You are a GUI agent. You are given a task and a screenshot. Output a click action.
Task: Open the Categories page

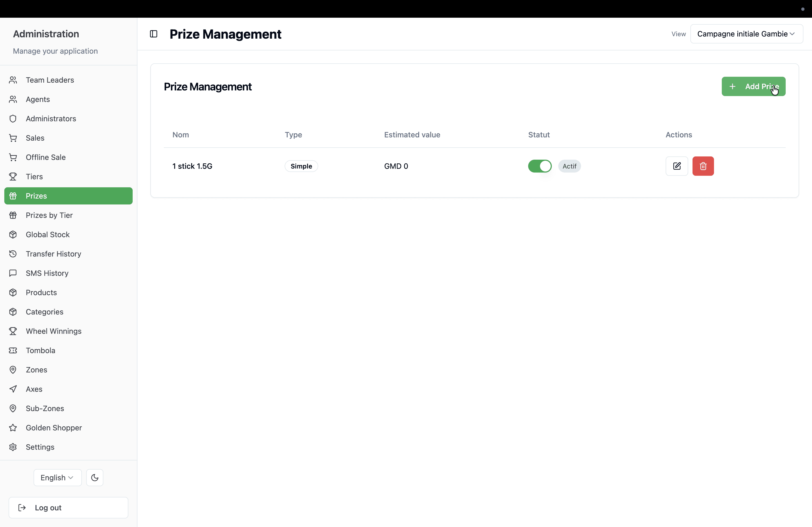(x=68, y=312)
